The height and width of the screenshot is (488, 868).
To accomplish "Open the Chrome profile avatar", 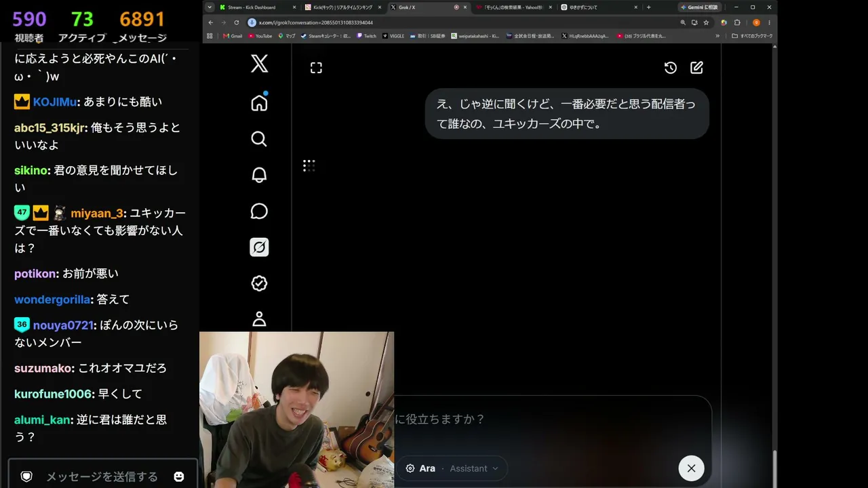I will point(756,22).
